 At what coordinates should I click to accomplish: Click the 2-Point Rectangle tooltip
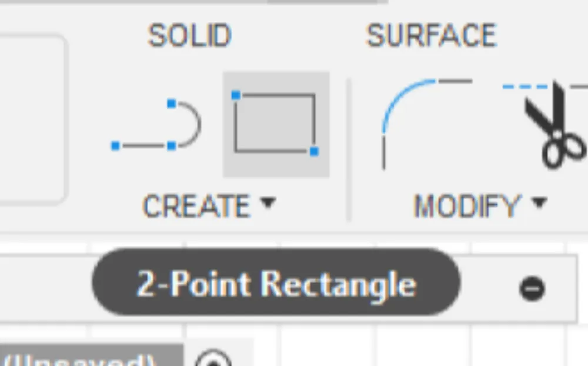276,284
